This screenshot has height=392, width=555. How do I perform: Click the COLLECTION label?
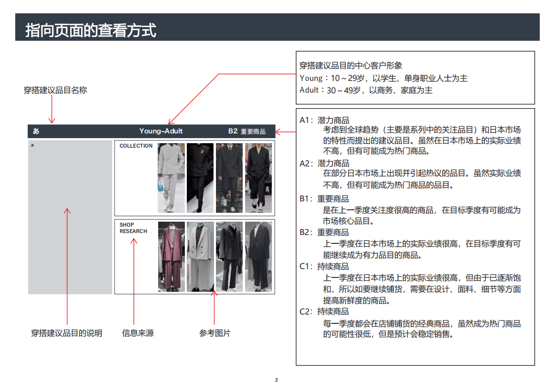136,146
